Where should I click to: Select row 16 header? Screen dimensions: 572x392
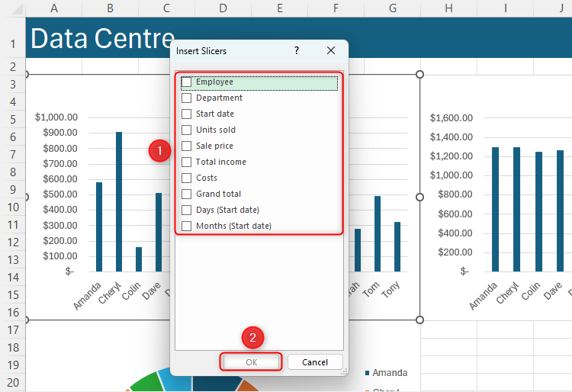13,311
